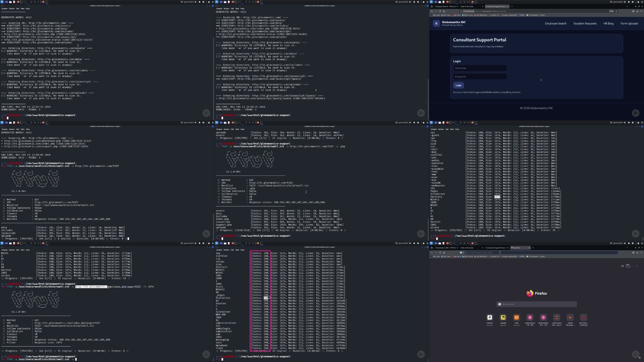Image resolution: width=644 pixels, height=362 pixels.
Task: Click Home icon in the New Tab browser window
Action: coord(444,252)
